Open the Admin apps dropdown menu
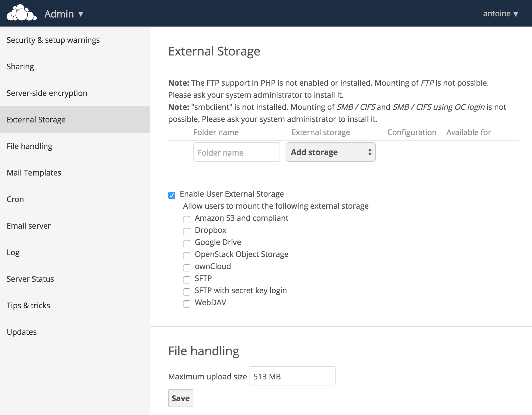Screen dimensions: 532x415 tap(64, 14)
